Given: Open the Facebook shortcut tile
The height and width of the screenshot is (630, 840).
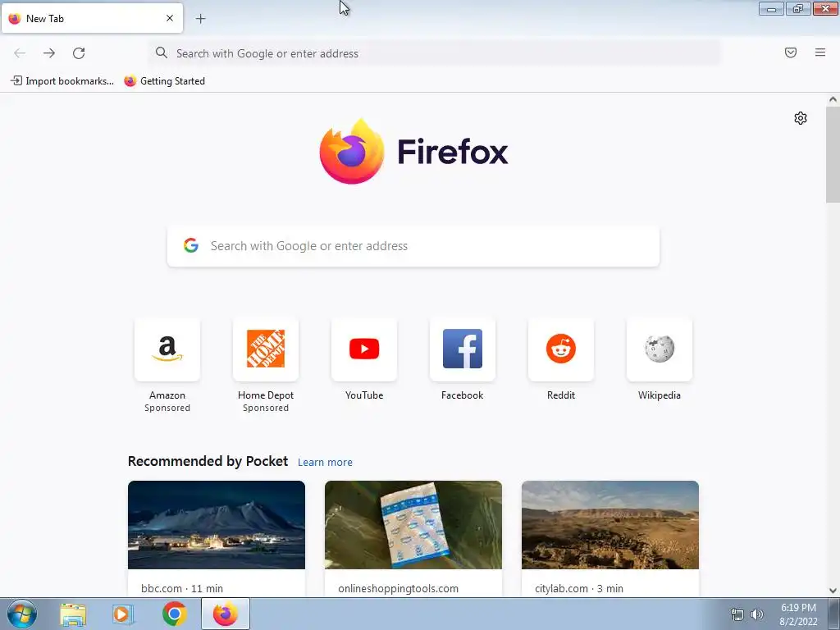Looking at the screenshot, I should click(x=463, y=349).
